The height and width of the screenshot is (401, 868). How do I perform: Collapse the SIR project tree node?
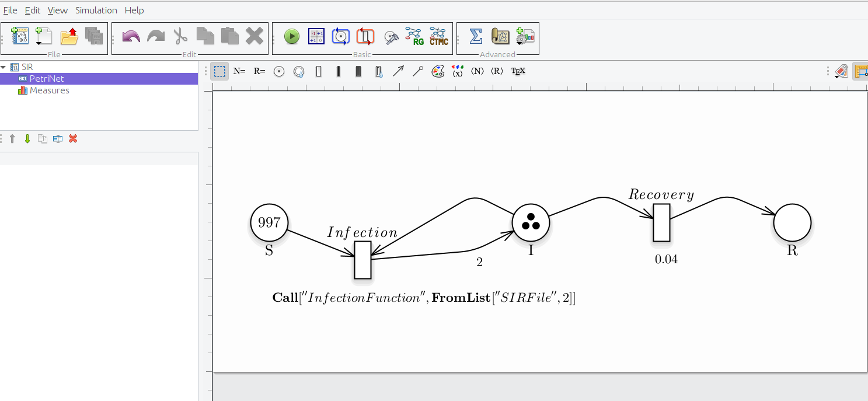pos(4,67)
